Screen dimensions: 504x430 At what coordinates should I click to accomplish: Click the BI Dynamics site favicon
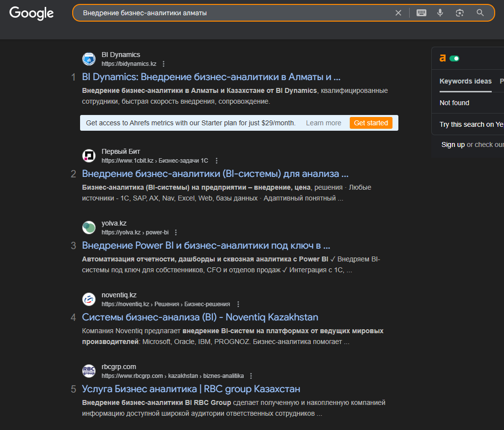[x=89, y=59]
